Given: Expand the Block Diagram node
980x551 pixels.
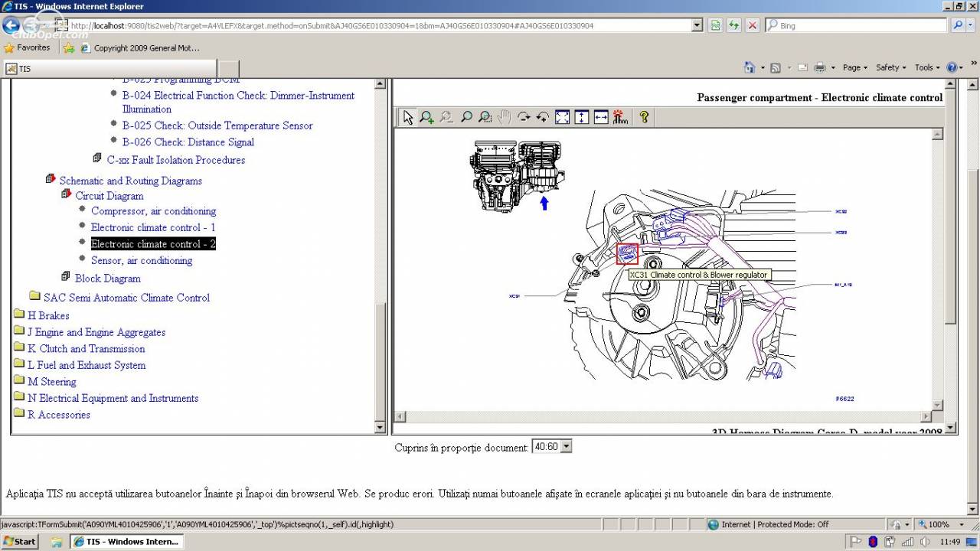Looking at the screenshot, I should (x=66, y=276).
